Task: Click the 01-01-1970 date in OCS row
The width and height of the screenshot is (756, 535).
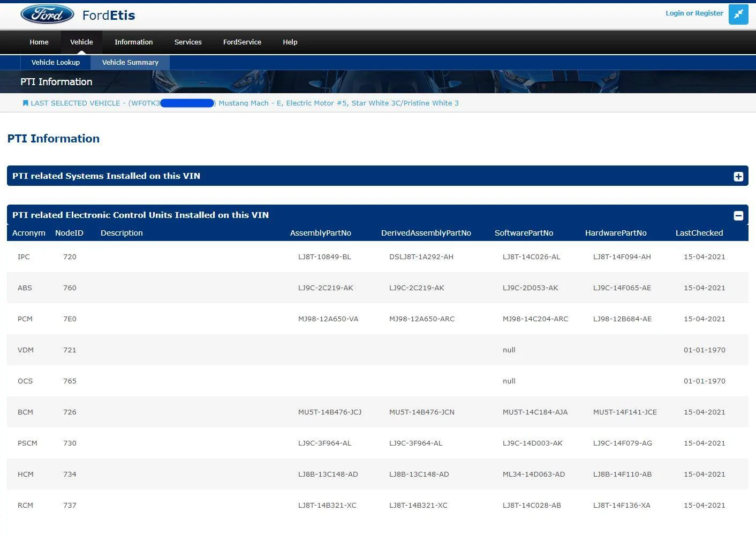Action: [705, 381]
